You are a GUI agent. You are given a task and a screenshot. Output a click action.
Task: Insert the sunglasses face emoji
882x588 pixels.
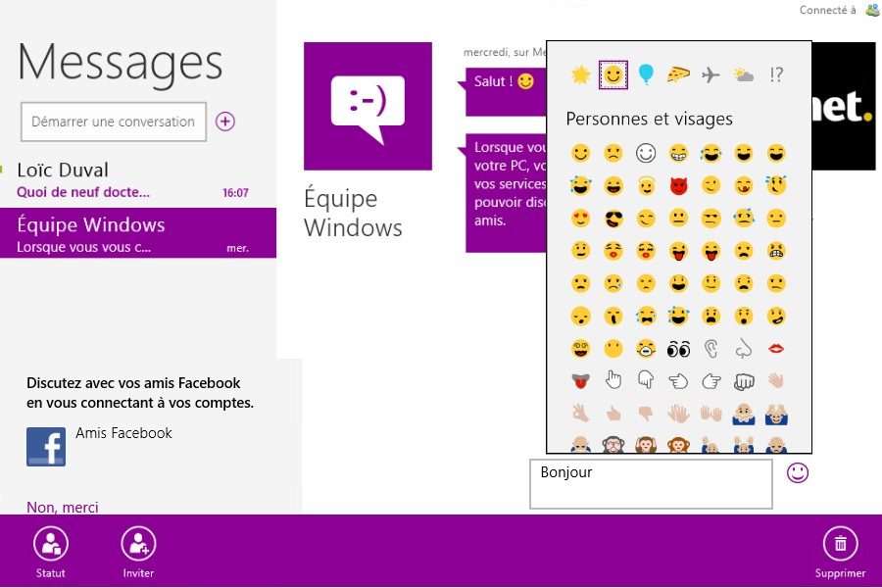[x=613, y=219]
